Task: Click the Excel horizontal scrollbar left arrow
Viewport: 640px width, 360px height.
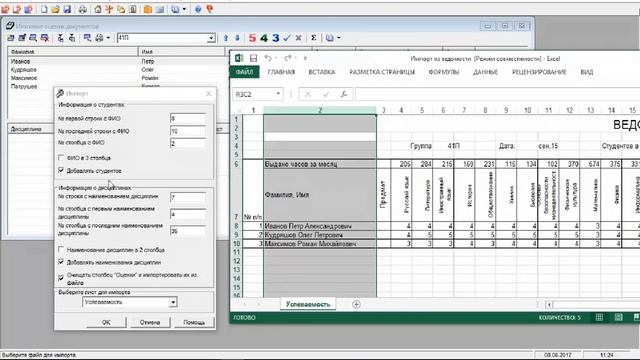Action: click(549, 304)
